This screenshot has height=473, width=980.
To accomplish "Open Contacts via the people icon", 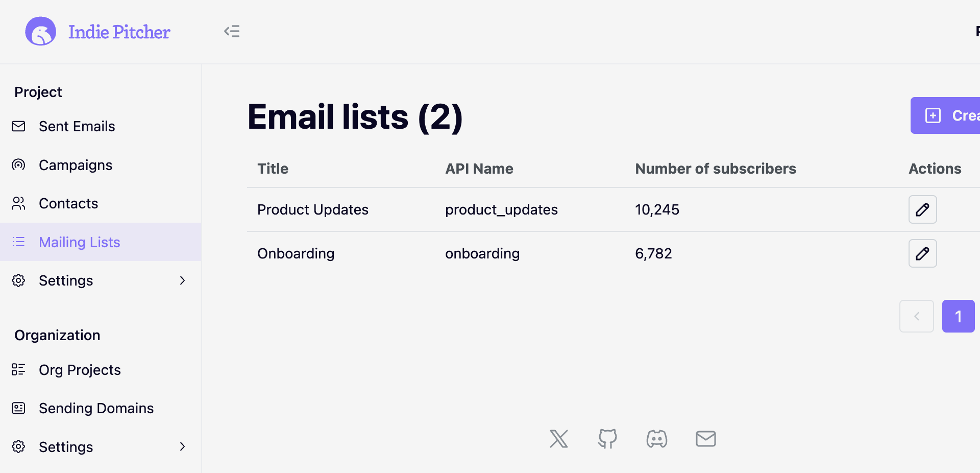I will click(x=18, y=203).
